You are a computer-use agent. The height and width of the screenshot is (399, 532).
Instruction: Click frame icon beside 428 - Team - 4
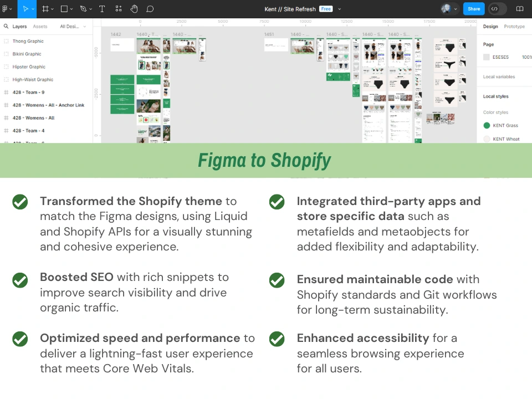pos(6,131)
